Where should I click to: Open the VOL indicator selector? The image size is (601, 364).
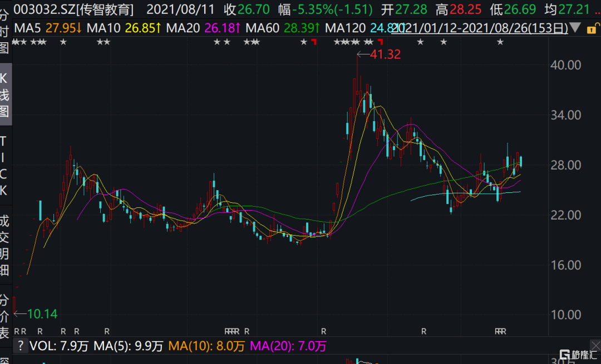(42, 346)
